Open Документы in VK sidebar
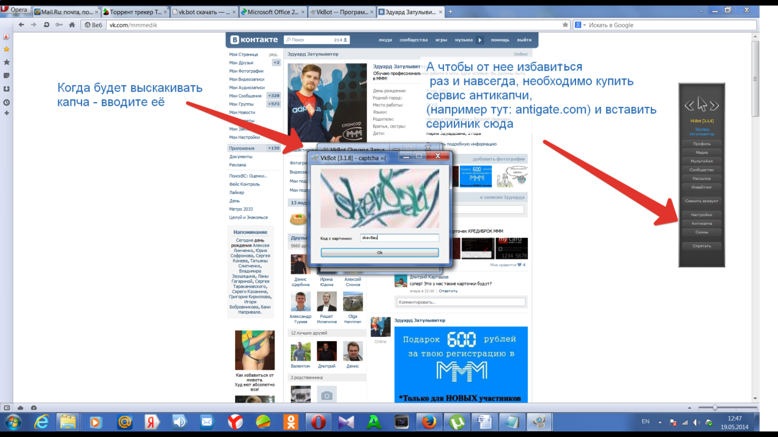 click(x=241, y=157)
